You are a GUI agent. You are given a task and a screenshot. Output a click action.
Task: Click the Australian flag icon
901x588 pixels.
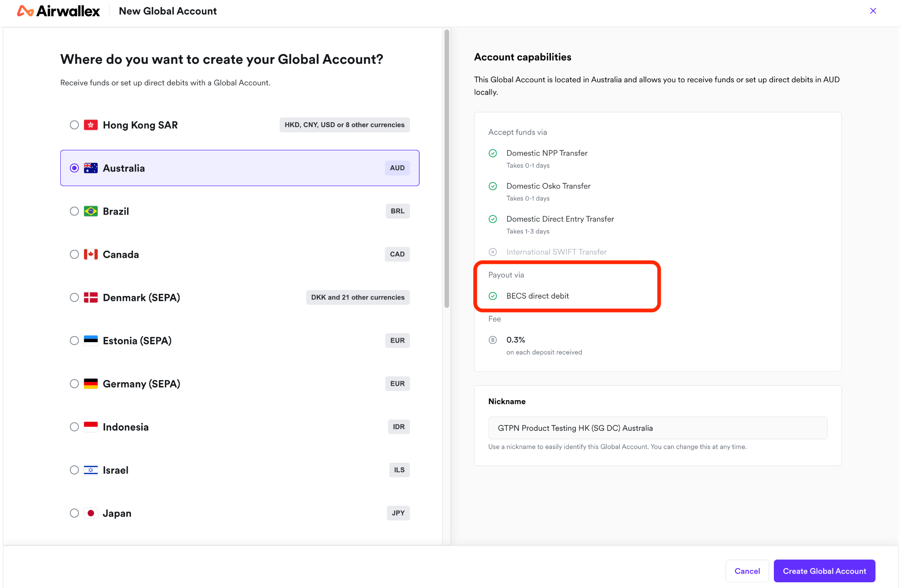91,168
